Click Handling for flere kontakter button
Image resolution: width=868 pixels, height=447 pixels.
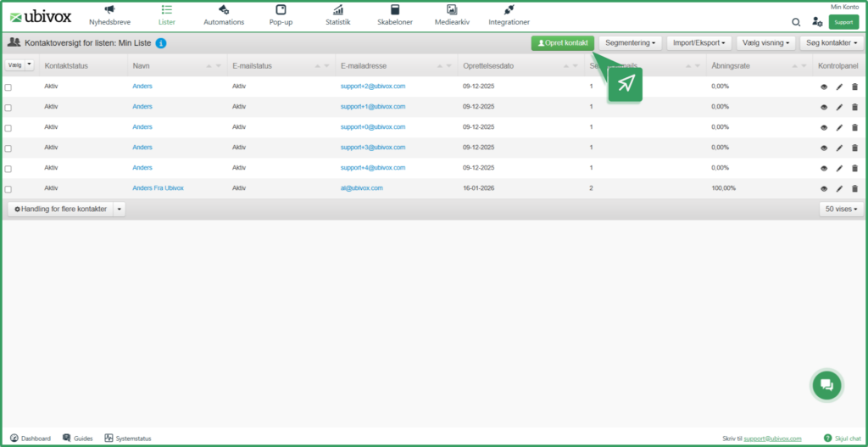[x=60, y=210]
